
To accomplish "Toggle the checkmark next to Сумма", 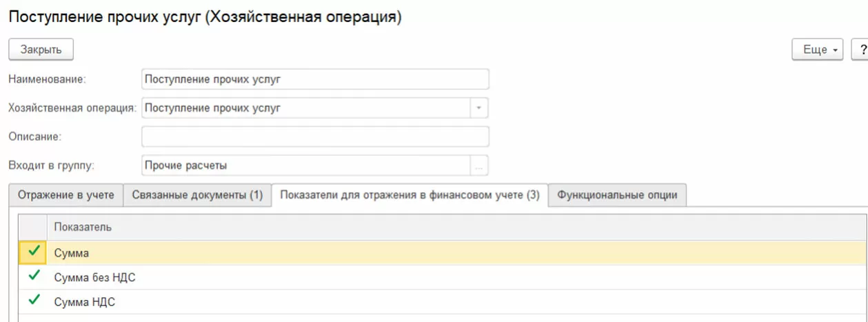I will pos(32,252).
